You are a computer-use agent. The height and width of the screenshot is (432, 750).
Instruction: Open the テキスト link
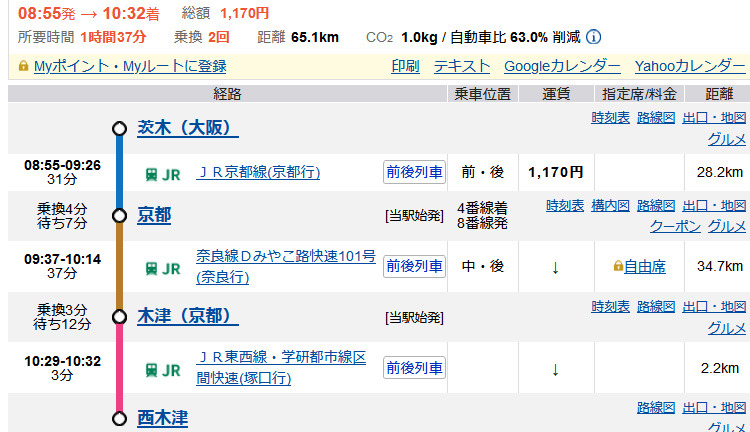pos(462,66)
